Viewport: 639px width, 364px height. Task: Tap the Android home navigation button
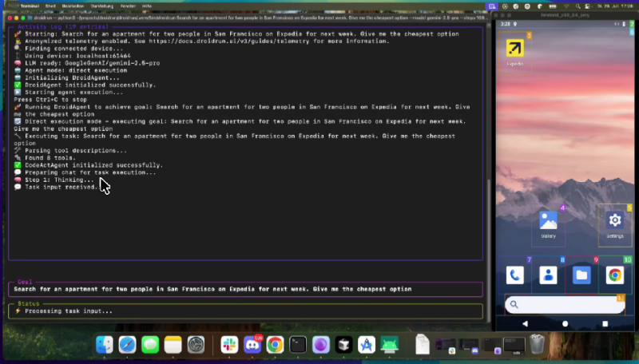tap(565, 324)
